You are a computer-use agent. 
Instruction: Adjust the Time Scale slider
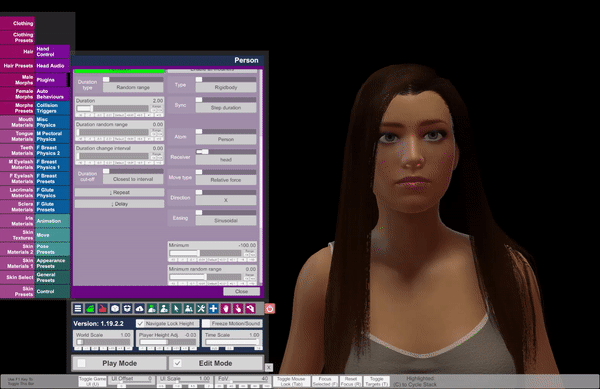[x=232, y=342]
